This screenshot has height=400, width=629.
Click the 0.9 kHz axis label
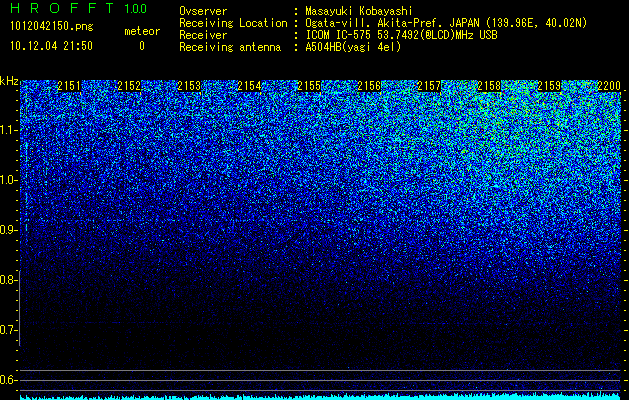(x=8, y=230)
